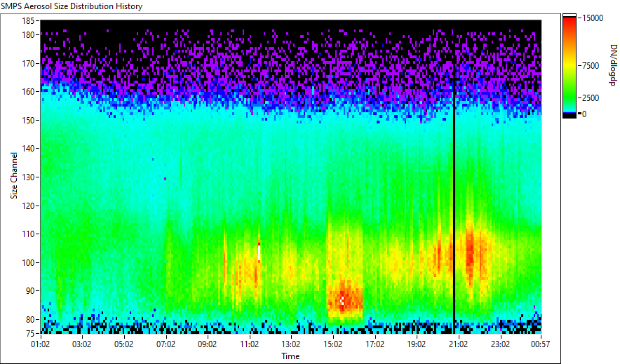
Task: Click the 15000 maximum color scale value
Action: click(x=593, y=18)
